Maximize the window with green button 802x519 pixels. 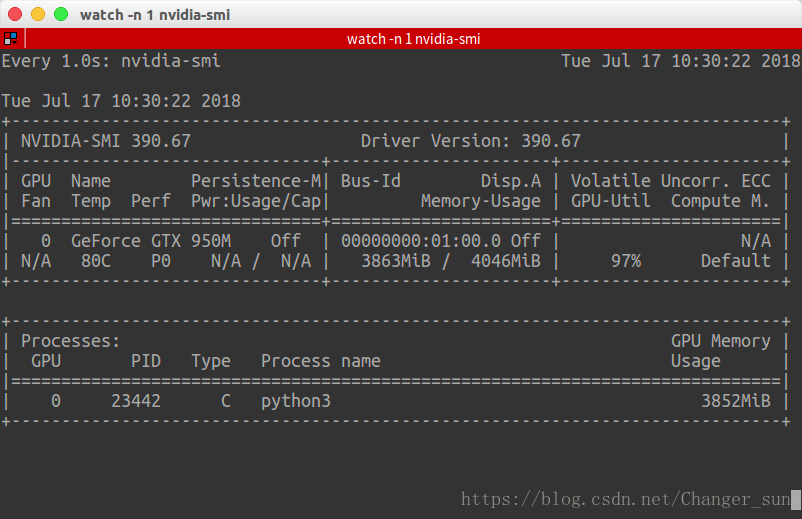pyautogui.click(x=61, y=15)
